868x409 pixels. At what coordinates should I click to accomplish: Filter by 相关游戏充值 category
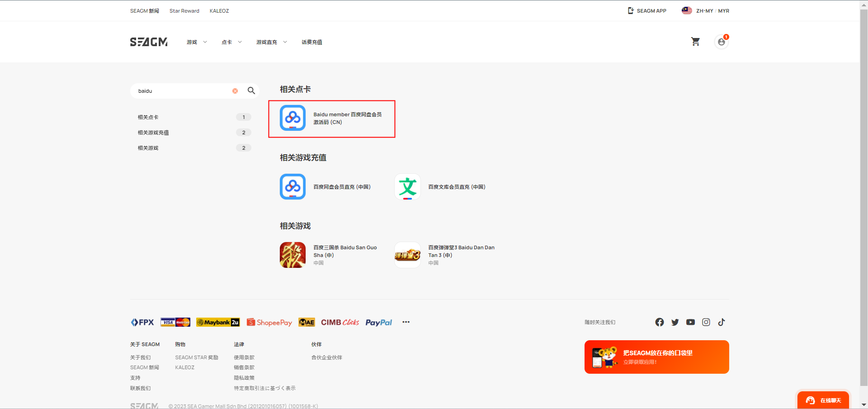(x=194, y=133)
